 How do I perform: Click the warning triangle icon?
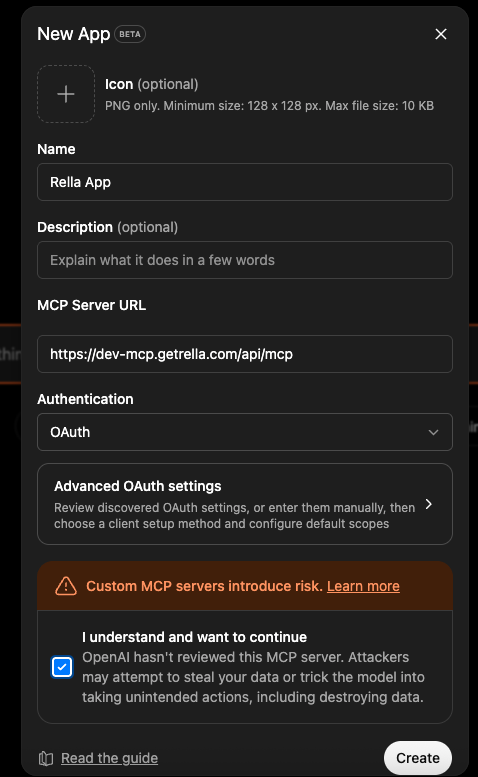66,586
